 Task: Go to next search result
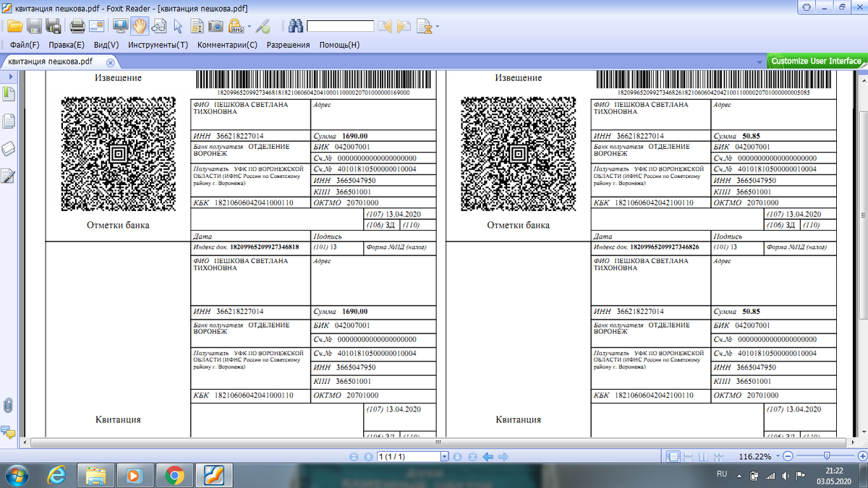click(404, 27)
